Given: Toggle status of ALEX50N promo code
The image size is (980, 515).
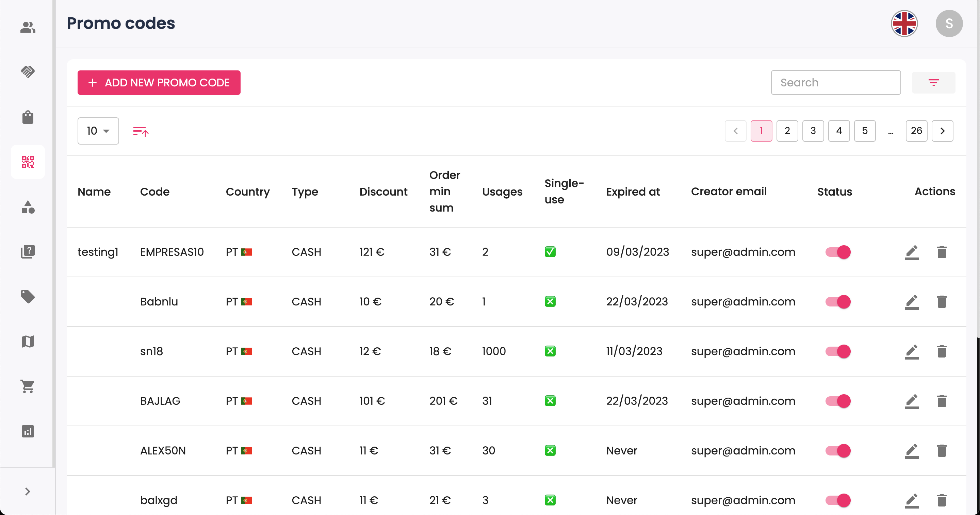Looking at the screenshot, I should 838,451.
